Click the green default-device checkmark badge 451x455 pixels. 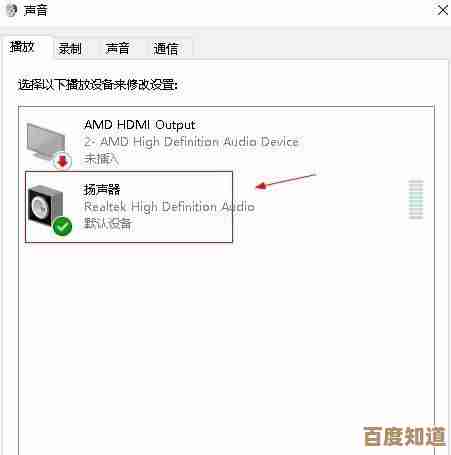click(x=62, y=226)
